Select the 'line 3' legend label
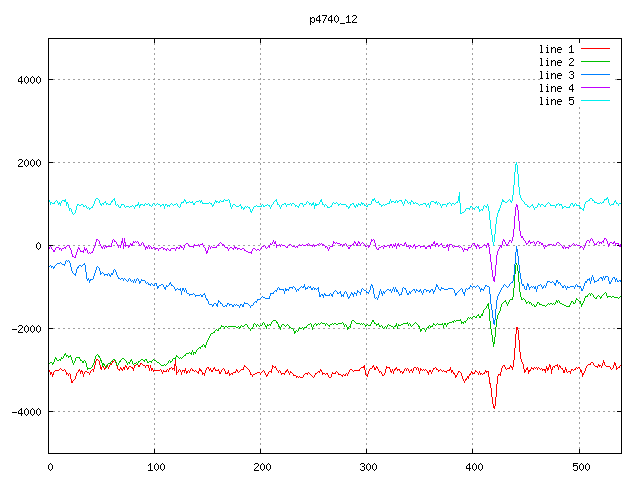The height and width of the screenshot is (480, 640). tap(556, 75)
